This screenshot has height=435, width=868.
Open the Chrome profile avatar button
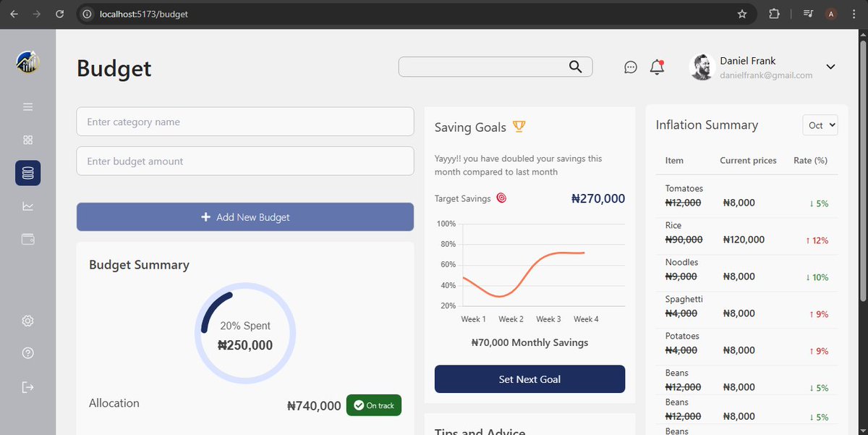coord(831,14)
